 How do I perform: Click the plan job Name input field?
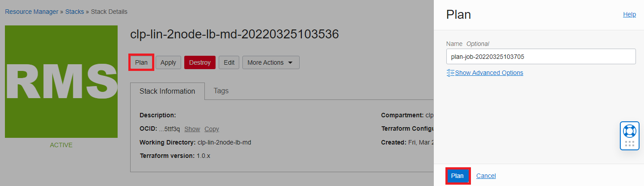(x=541, y=57)
